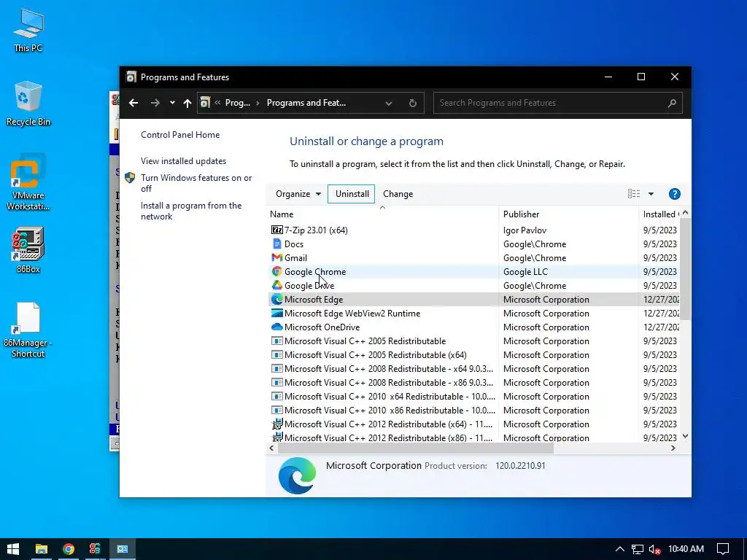Open the notification center icon
The height and width of the screenshot is (560, 747).
pos(723,549)
